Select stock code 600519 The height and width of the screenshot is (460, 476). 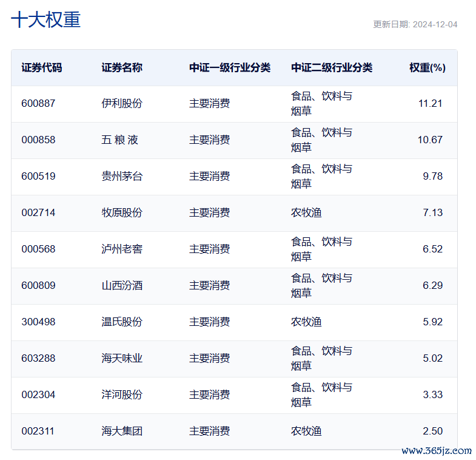[38, 176]
